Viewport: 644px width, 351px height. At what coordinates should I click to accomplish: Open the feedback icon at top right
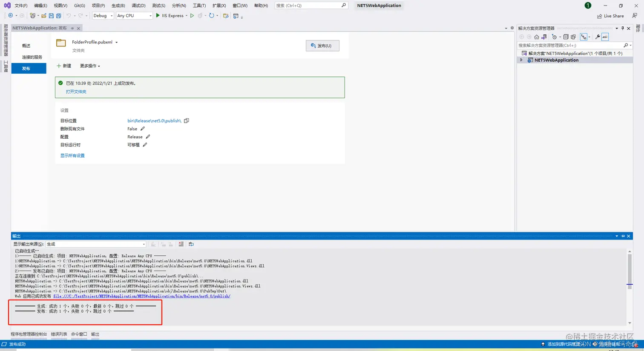click(x=635, y=16)
